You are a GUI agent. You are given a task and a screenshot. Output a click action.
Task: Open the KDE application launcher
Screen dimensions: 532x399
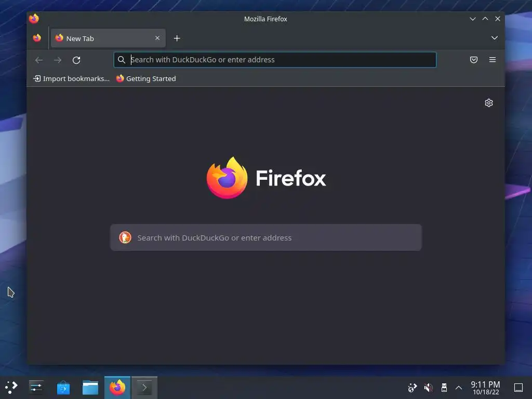click(x=11, y=388)
